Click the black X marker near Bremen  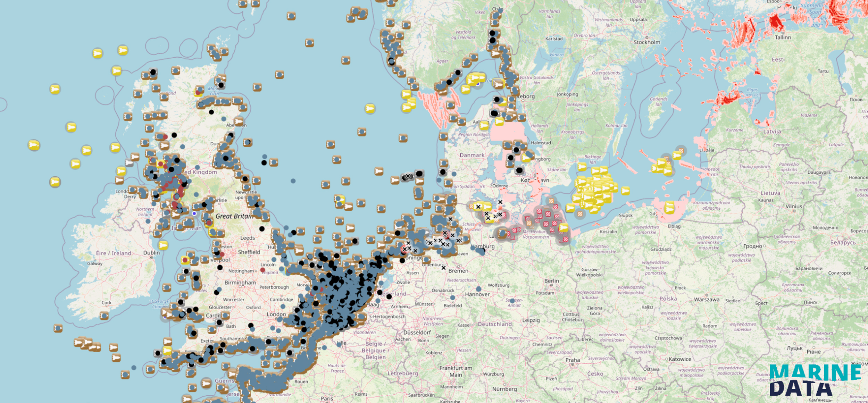443,268
